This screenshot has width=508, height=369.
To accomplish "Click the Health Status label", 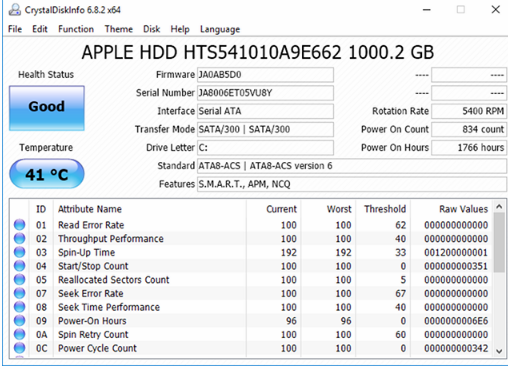I will pyautogui.click(x=46, y=74).
